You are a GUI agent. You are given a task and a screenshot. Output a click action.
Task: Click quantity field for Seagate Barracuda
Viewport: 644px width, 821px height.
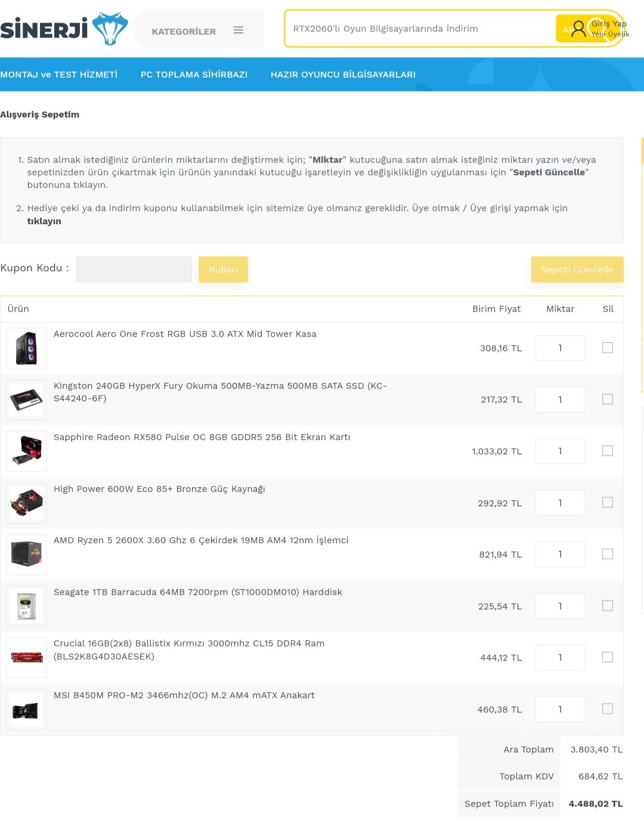point(561,606)
